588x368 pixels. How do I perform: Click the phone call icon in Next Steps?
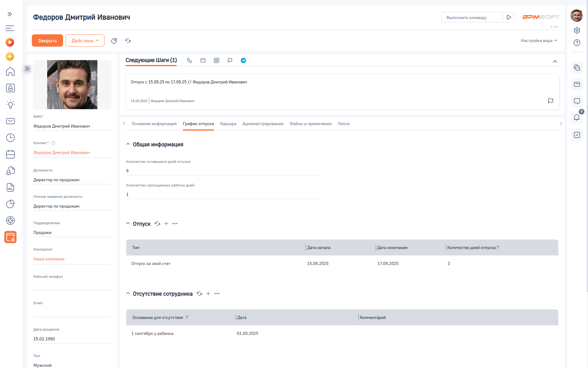pyautogui.click(x=190, y=60)
